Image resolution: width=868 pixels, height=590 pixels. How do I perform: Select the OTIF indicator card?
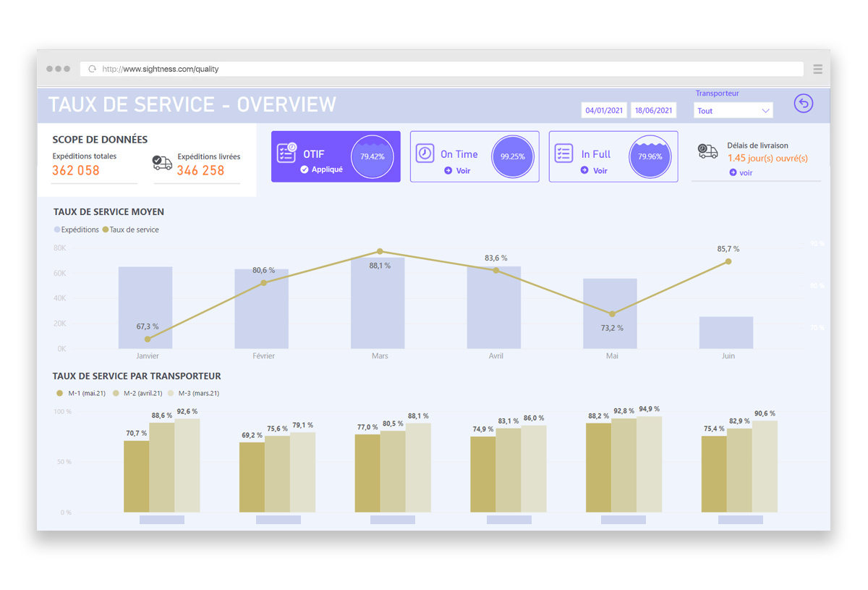click(336, 156)
